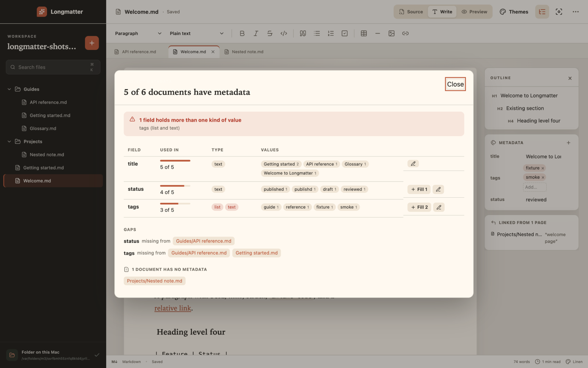Image resolution: width=588 pixels, height=368 pixels.
Task: Switch to Source mode
Action: pyautogui.click(x=411, y=12)
